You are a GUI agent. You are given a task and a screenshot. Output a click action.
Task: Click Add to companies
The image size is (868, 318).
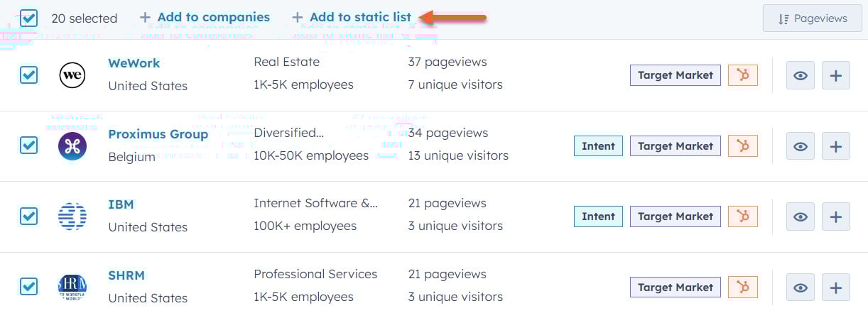(205, 17)
